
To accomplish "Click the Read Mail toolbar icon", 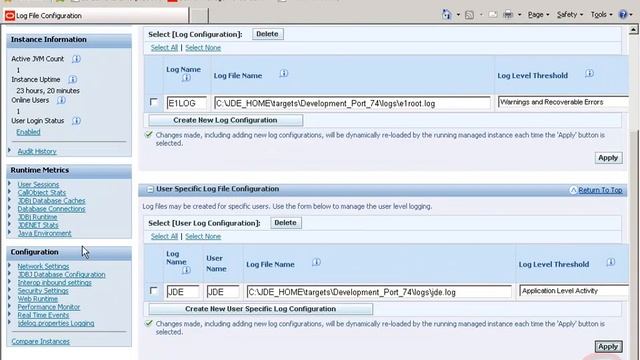I will coord(493,15).
